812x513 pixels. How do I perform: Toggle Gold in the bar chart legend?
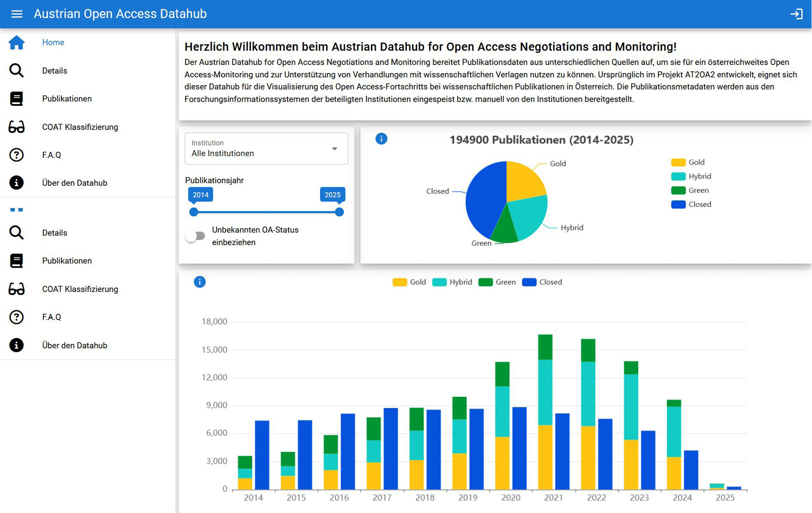click(408, 282)
